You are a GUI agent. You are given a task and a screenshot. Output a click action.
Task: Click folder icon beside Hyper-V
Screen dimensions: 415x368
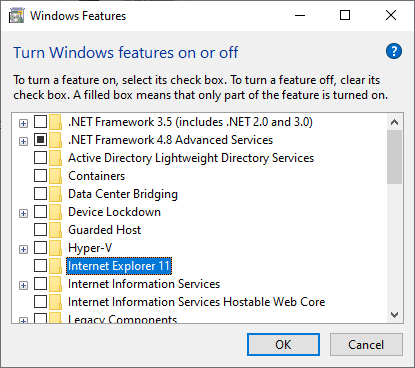(x=55, y=248)
